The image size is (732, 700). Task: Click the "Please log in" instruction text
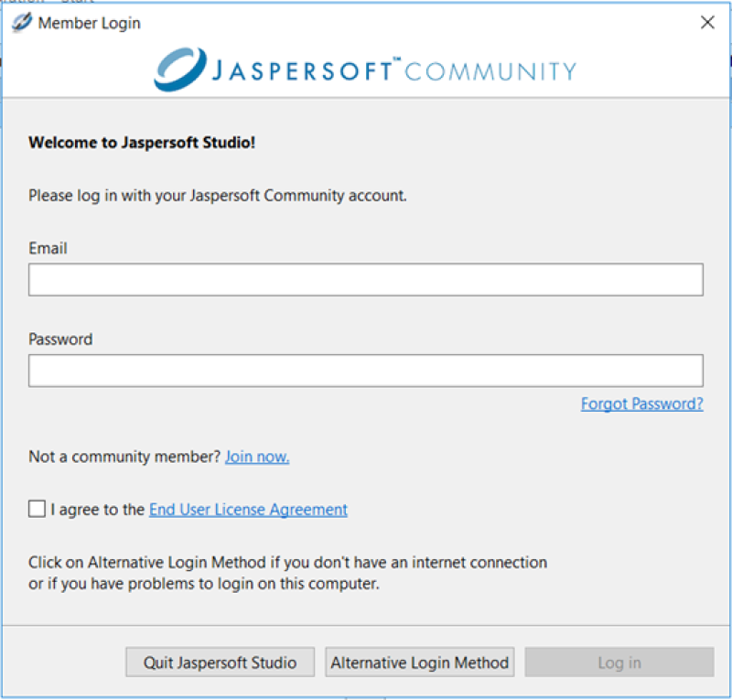click(x=217, y=195)
